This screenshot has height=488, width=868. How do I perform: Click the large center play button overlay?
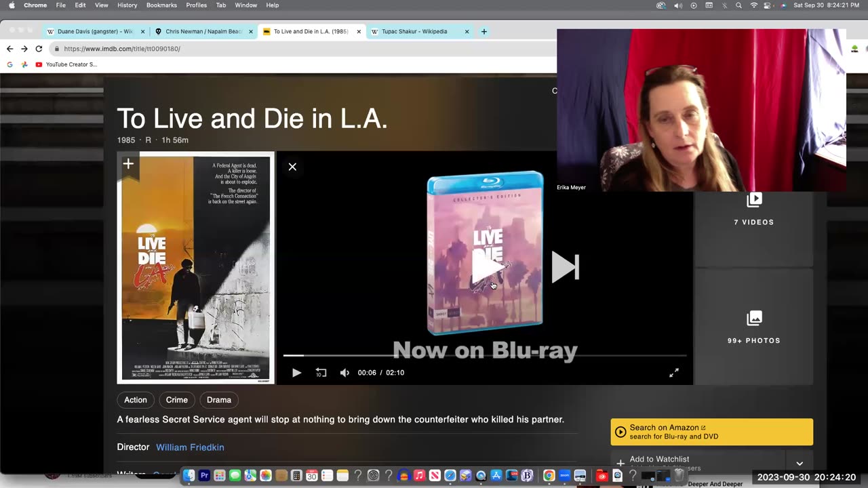click(488, 268)
